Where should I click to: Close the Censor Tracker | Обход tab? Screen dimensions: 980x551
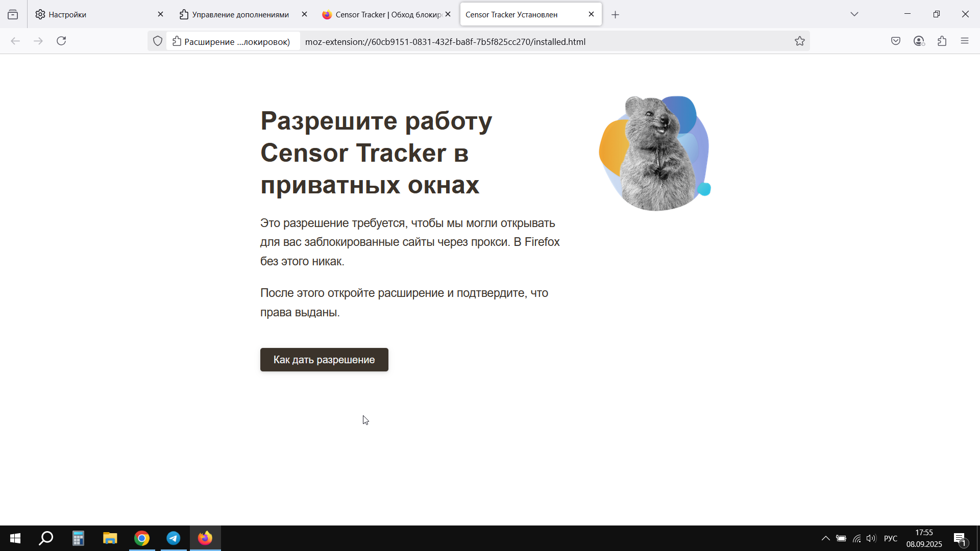click(448, 14)
